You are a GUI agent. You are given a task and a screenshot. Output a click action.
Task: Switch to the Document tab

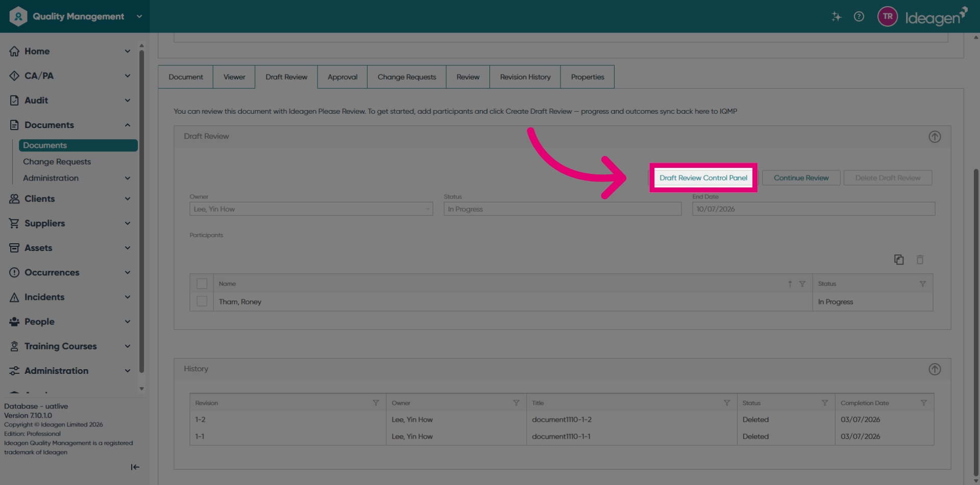186,77
